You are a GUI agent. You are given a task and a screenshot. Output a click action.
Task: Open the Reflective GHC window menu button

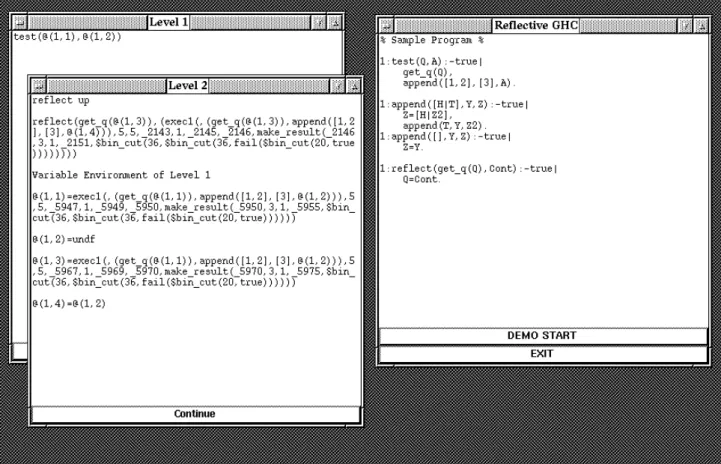coord(387,25)
